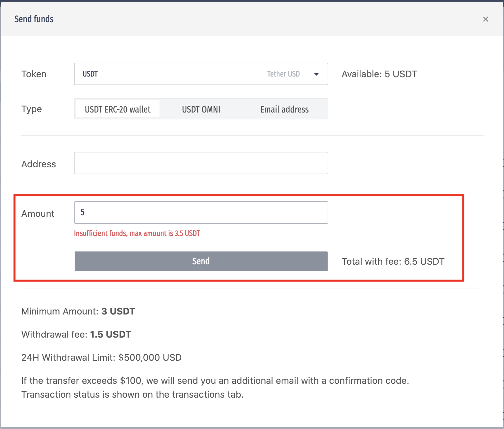
Task: Close the Send funds dialog
Action: pyautogui.click(x=485, y=19)
